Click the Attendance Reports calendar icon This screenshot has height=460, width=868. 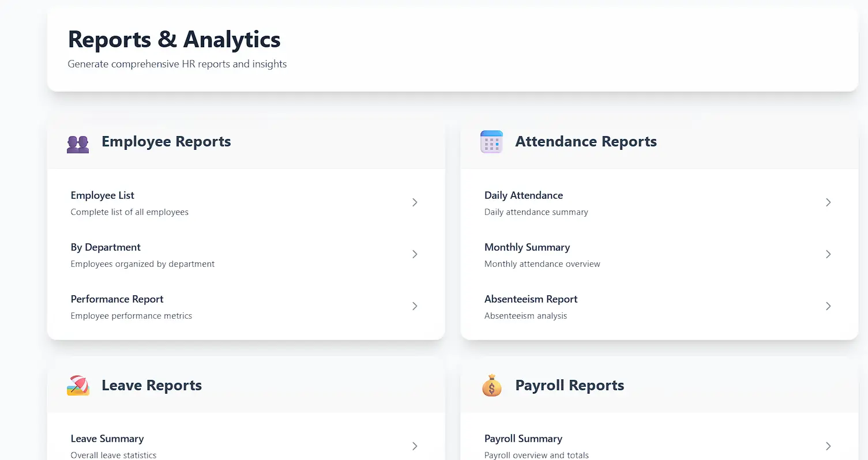(491, 142)
